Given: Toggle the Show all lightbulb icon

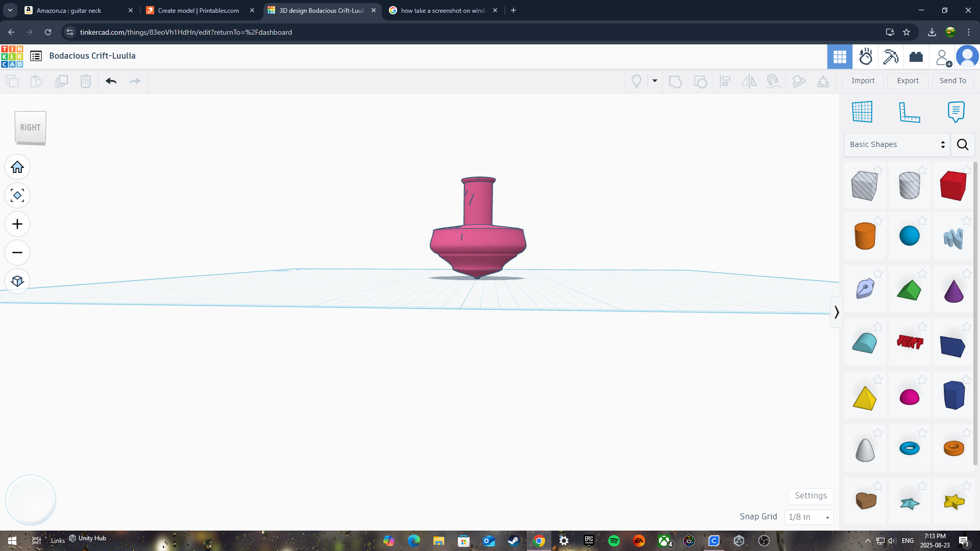Looking at the screenshot, I should click(636, 81).
